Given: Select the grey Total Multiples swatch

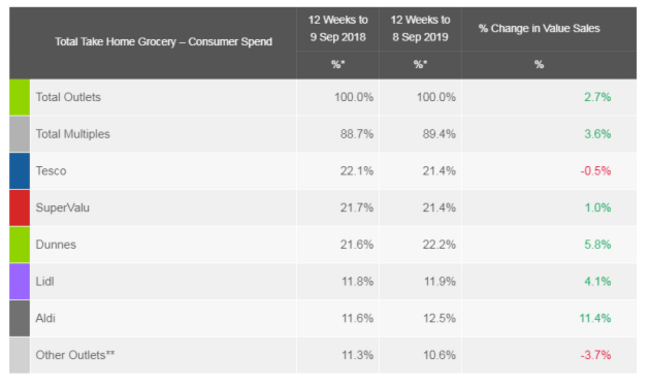Looking at the screenshot, I should pyautogui.click(x=19, y=134).
